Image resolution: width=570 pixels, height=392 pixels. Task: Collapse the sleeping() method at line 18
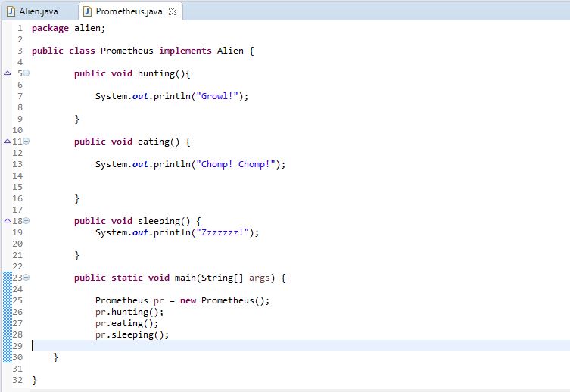[26, 220]
